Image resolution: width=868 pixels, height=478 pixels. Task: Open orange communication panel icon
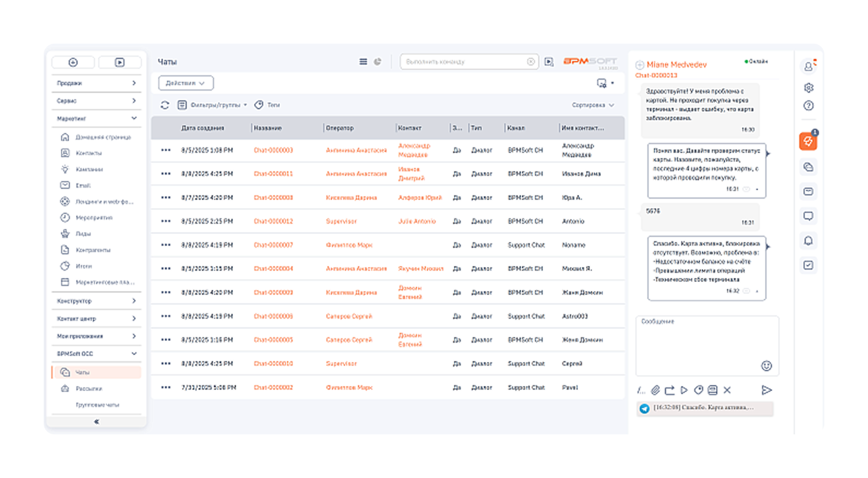[x=808, y=141]
